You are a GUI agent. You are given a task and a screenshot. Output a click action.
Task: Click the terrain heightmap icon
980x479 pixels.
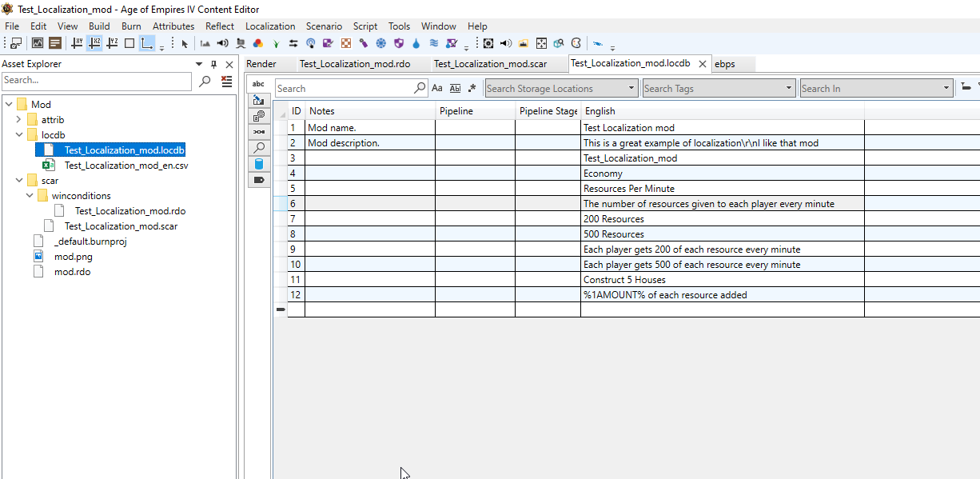(205, 43)
